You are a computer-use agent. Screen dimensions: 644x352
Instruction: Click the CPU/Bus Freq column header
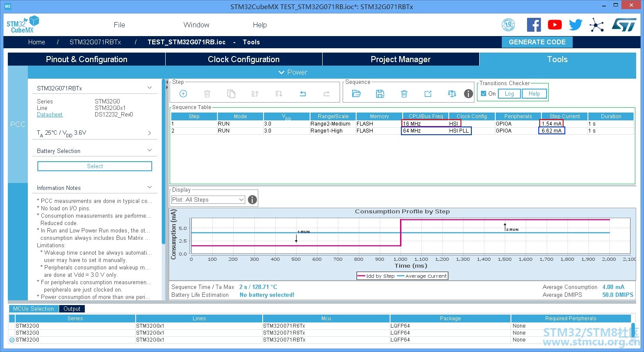(x=426, y=116)
